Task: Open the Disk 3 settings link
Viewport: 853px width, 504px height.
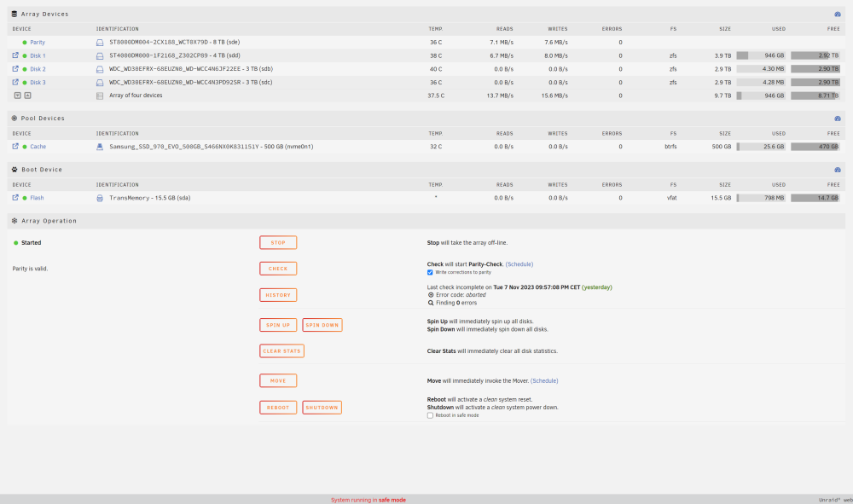Action: coord(38,83)
